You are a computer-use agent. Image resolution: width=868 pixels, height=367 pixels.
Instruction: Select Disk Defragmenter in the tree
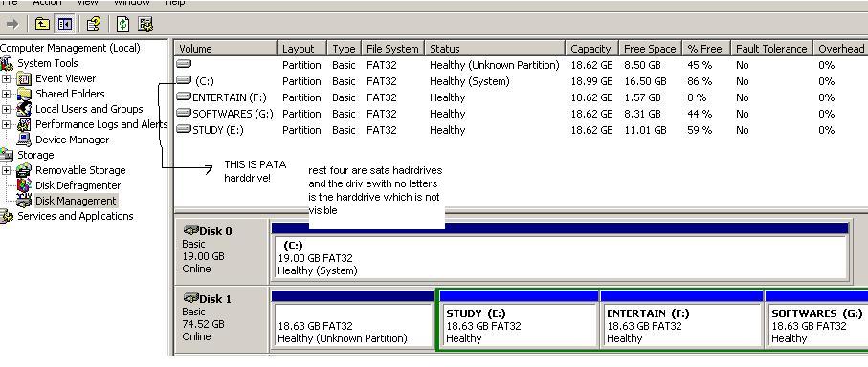click(x=78, y=185)
